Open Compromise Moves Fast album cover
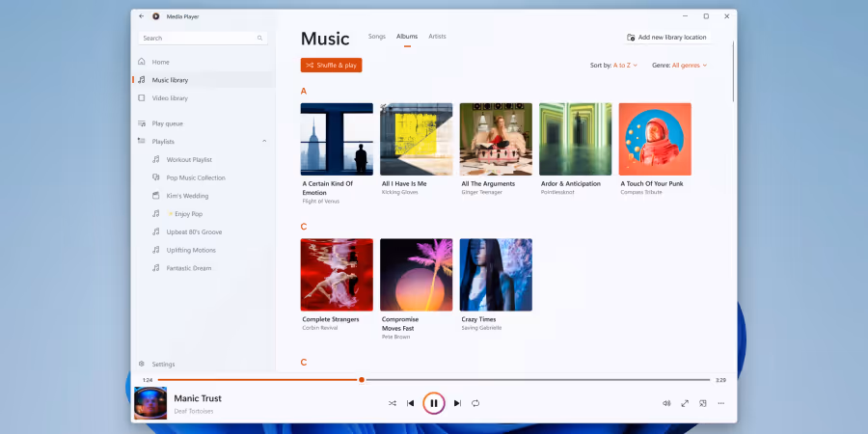This screenshot has height=434, width=868. 417,275
